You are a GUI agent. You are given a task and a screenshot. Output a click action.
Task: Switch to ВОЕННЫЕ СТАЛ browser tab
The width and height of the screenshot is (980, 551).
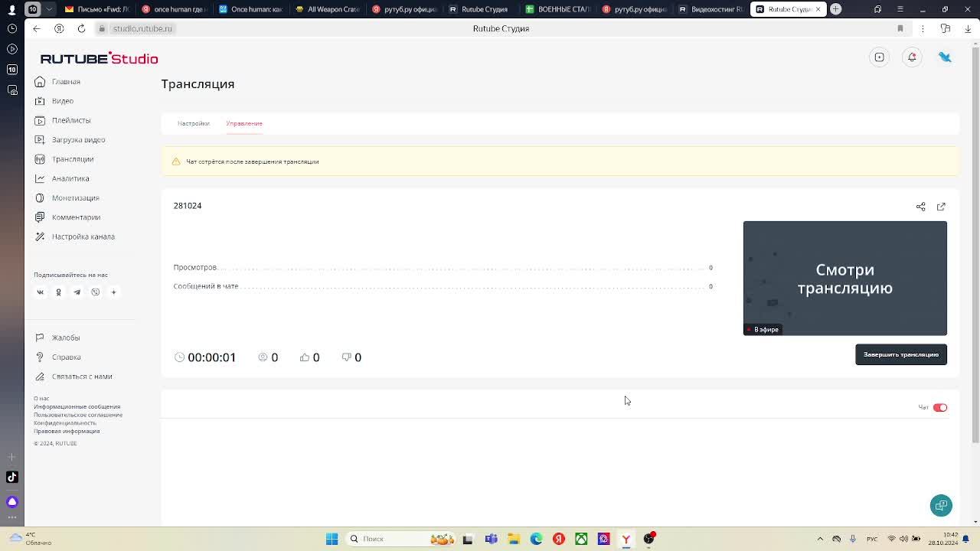pos(557,9)
